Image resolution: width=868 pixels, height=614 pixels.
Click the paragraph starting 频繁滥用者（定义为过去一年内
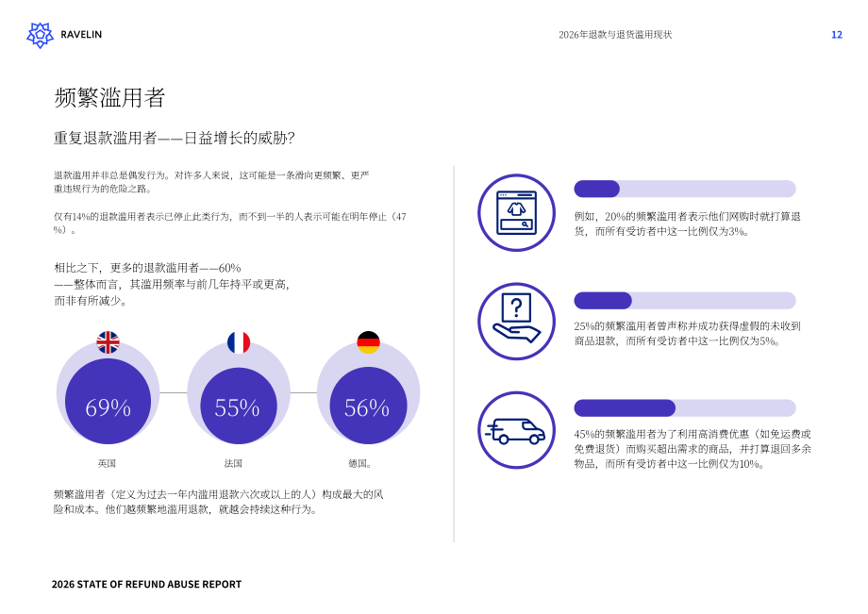pyautogui.click(x=219, y=502)
